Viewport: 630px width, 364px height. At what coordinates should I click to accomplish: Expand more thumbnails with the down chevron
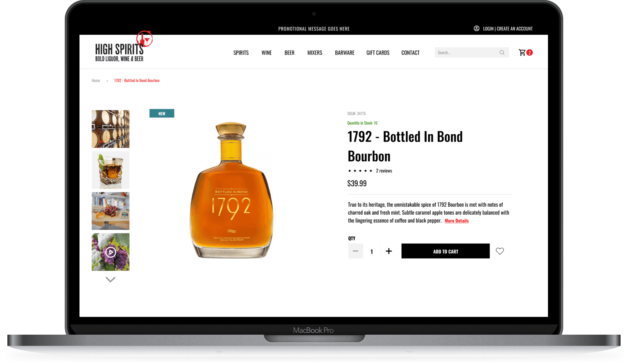click(111, 279)
